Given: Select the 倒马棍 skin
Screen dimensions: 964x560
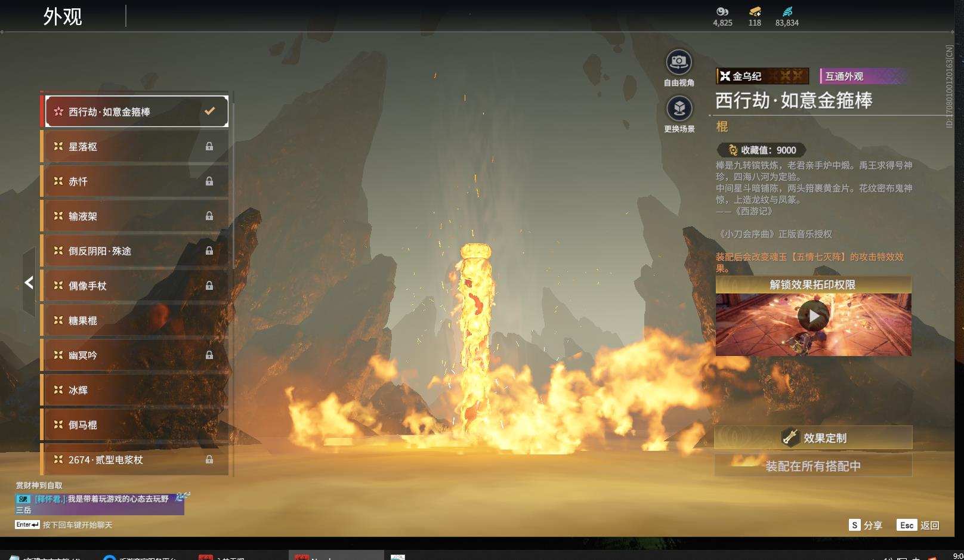Looking at the screenshot, I should click(135, 425).
